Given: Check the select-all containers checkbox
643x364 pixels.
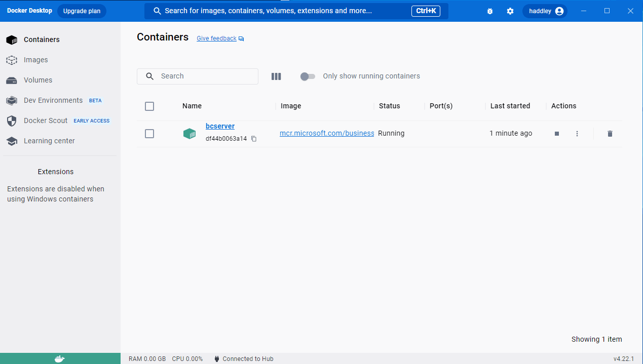Looking at the screenshot, I should (149, 106).
